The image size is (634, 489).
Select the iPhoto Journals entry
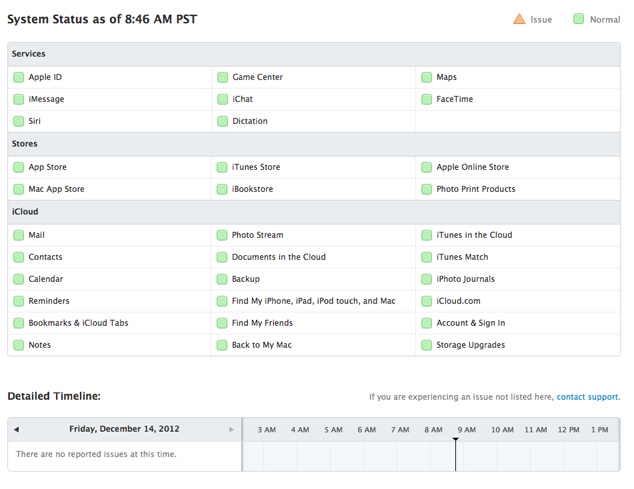518,279
